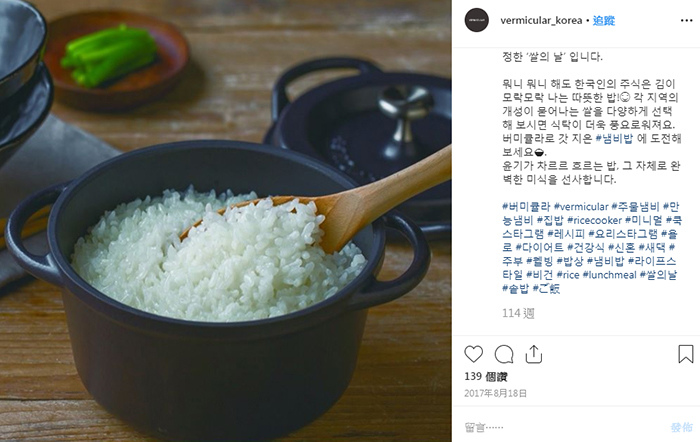Image resolution: width=700 pixels, height=442 pixels.
Task: Open the 2017年8月18日 post date link
Action: coord(496,393)
